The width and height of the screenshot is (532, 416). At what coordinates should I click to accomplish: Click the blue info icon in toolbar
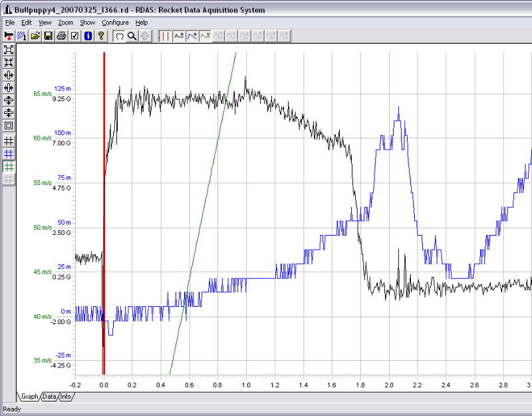tap(88, 35)
